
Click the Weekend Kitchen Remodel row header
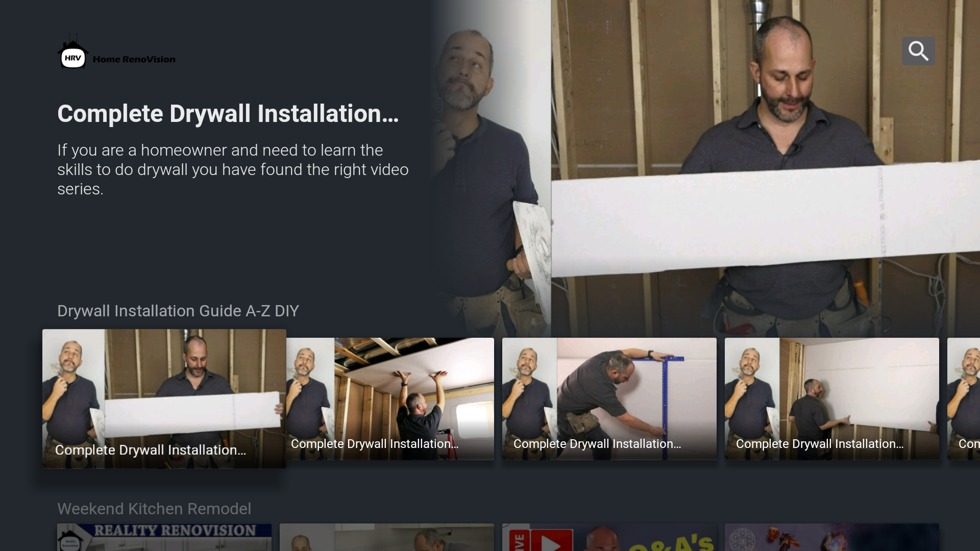154,509
